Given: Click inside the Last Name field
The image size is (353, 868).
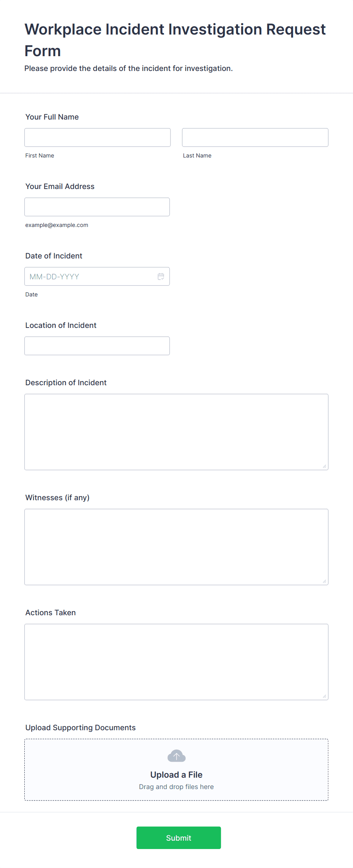Looking at the screenshot, I should pos(255,137).
